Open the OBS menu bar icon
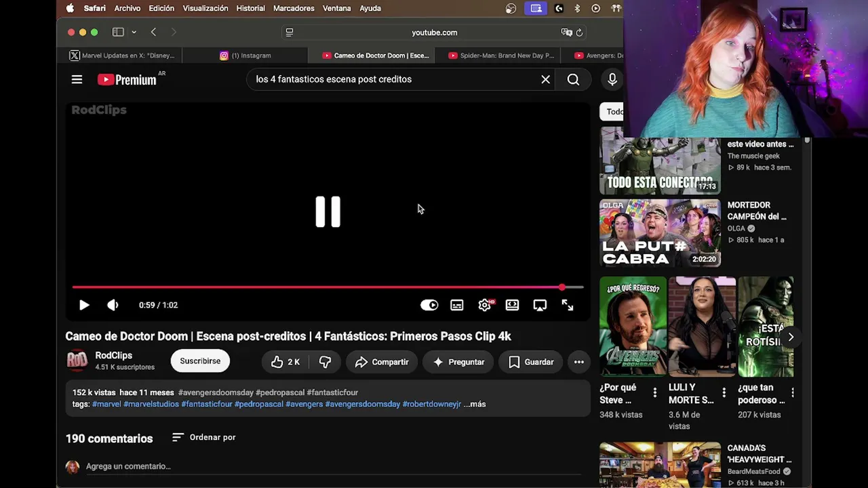This screenshot has height=488, width=868. point(511,8)
